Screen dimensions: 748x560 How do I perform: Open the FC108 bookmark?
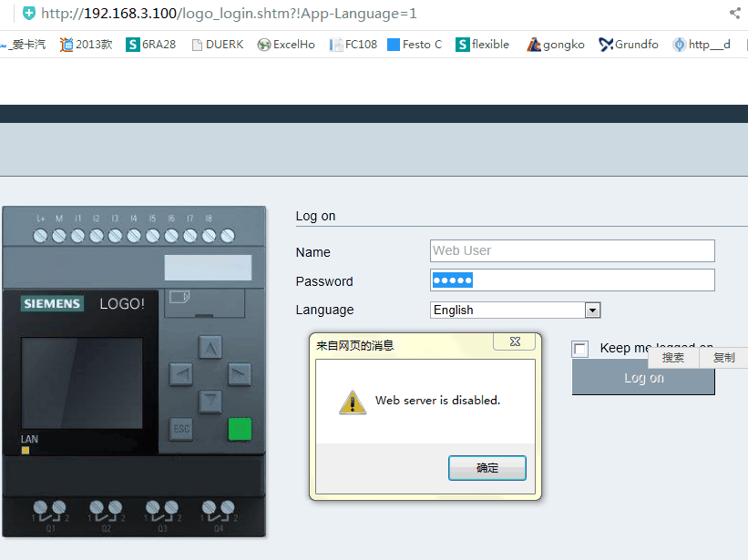click(x=354, y=45)
